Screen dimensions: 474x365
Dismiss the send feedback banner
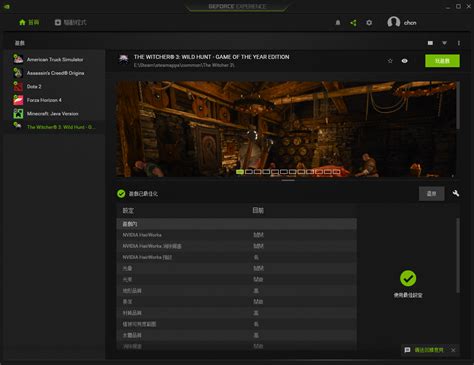click(x=453, y=350)
